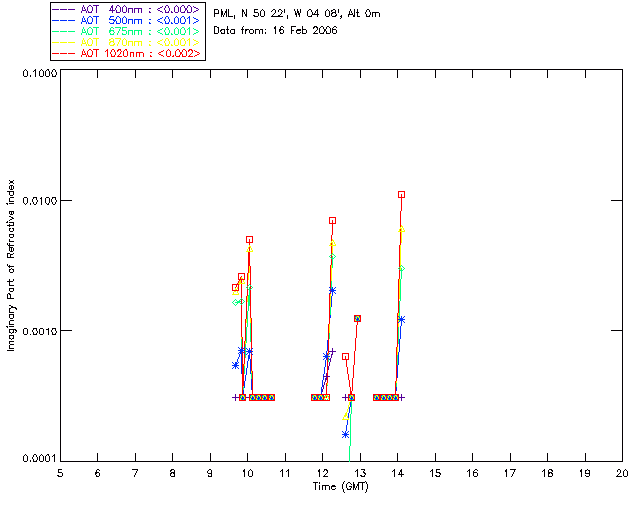This screenshot has width=640, height=512.
Task: Click the yellow triangle marker just after 14 GMT
Action: coord(402,229)
